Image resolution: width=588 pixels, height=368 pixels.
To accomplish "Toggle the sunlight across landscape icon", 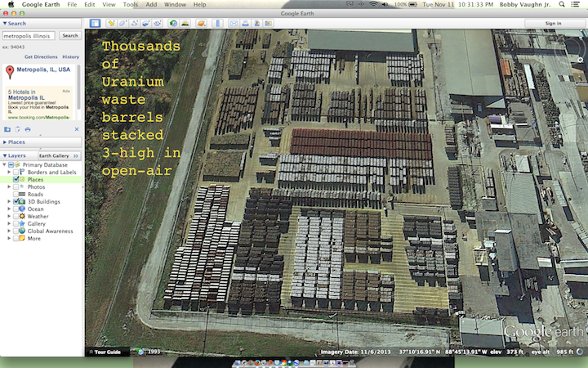I will tap(185, 23).
